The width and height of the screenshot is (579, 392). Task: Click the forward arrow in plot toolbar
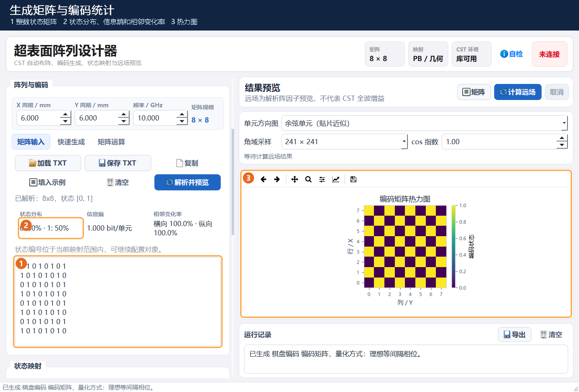tap(277, 179)
